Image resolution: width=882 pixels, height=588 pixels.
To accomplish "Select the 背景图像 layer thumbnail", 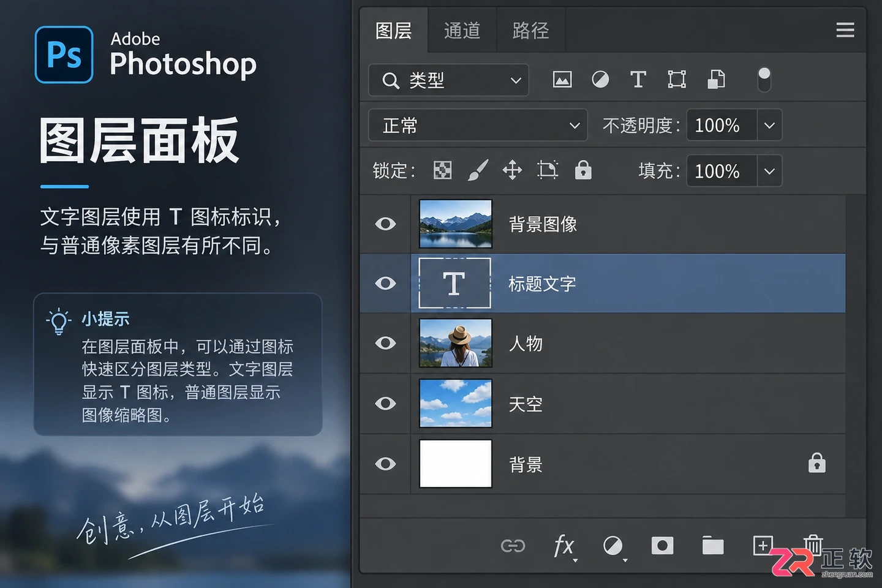I will (455, 224).
